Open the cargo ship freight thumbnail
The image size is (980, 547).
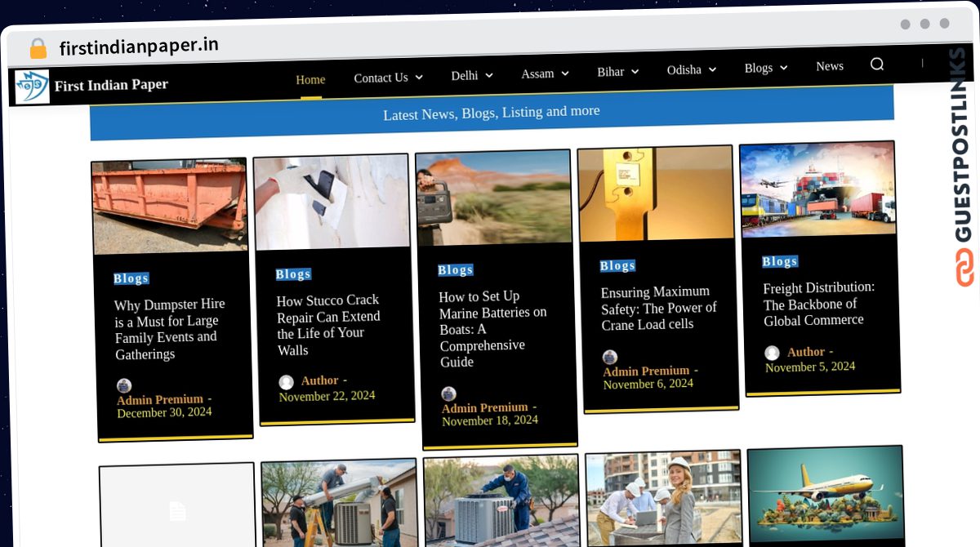click(817, 189)
